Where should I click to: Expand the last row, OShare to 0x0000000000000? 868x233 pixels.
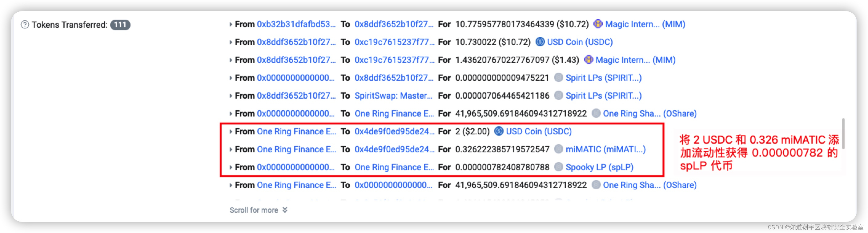[x=231, y=185]
